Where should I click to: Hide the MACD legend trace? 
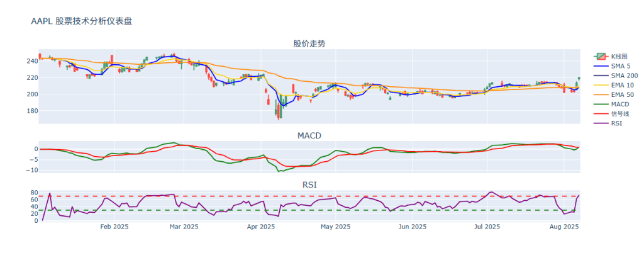(612, 105)
